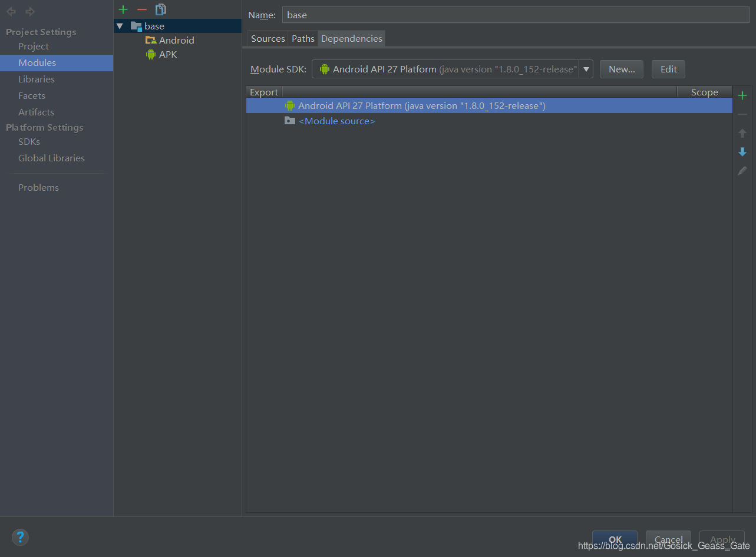Switch to the Dependencies tab
The height and width of the screenshot is (557, 756).
click(x=352, y=38)
